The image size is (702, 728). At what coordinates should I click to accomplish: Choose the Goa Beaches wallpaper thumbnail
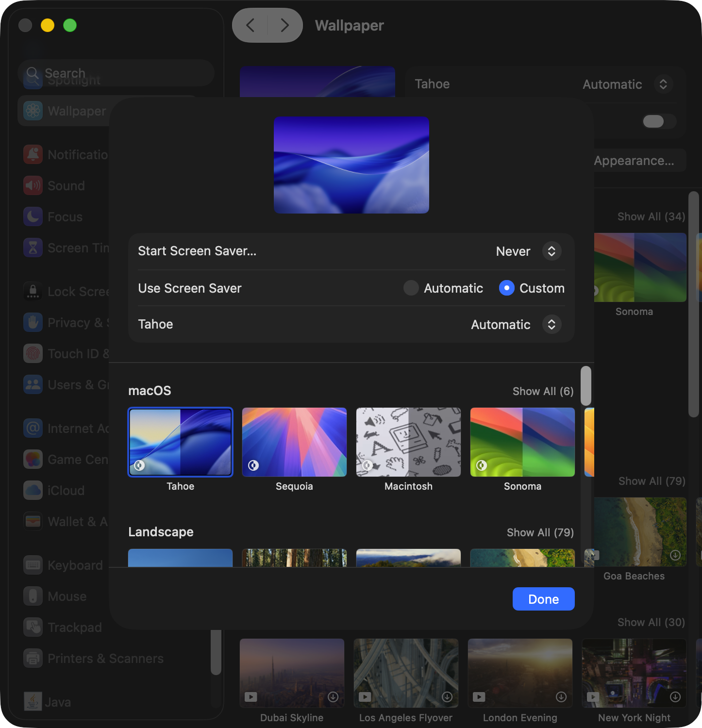[x=640, y=532]
